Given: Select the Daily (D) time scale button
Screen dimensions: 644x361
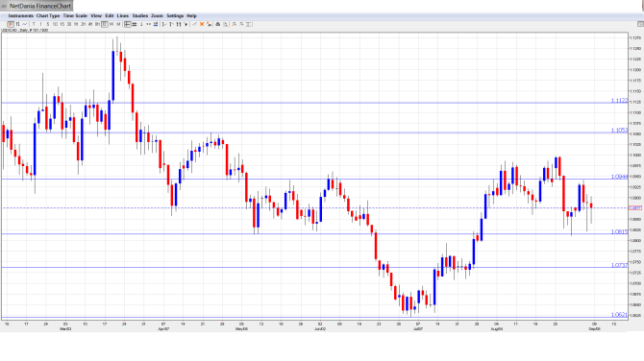Looking at the screenshot, I should pos(105,24).
